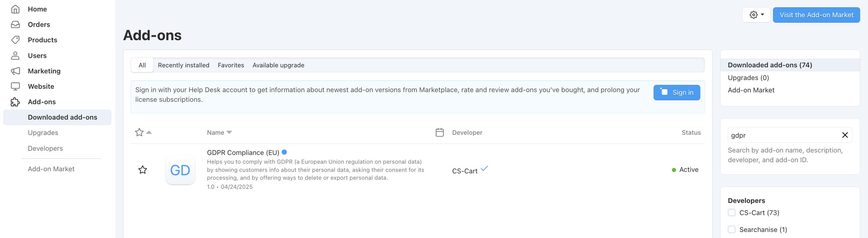
Task: Open Upgrades (0) in right panel
Action: click(748, 78)
